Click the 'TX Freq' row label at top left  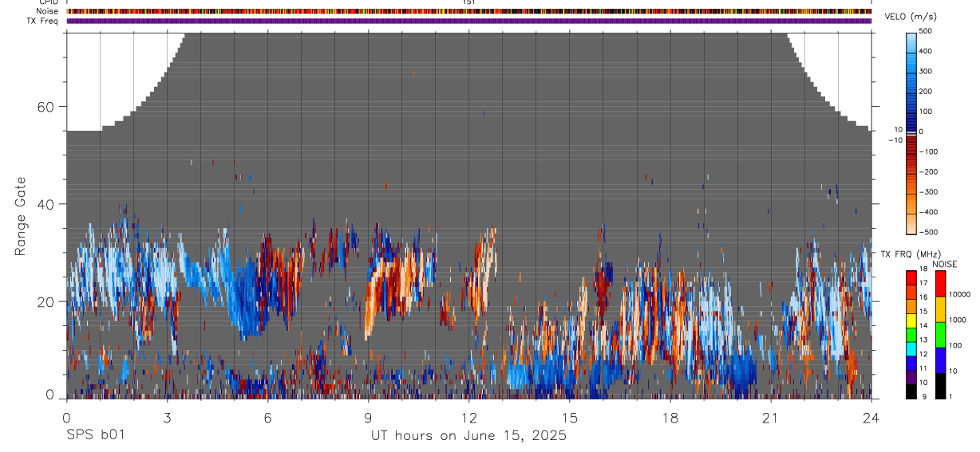[x=43, y=21]
